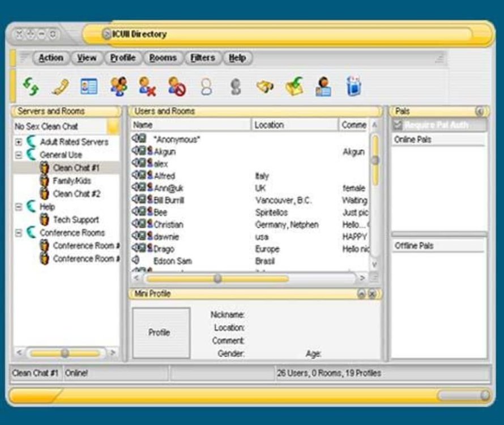
Task: Expand the Adult Rated Servers tree node
Action: [x=19, y=142]
